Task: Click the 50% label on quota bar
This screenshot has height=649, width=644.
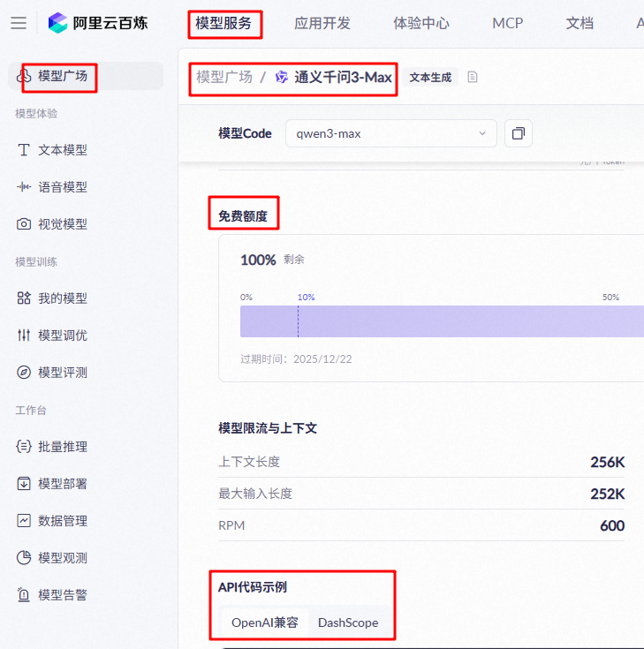Action: [610, 298]
